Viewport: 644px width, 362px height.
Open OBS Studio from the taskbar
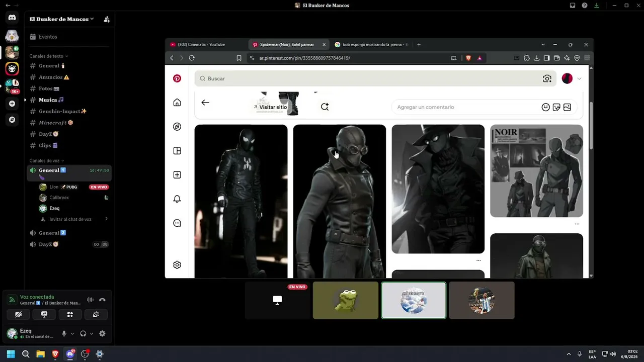click(x=85, y=354)
